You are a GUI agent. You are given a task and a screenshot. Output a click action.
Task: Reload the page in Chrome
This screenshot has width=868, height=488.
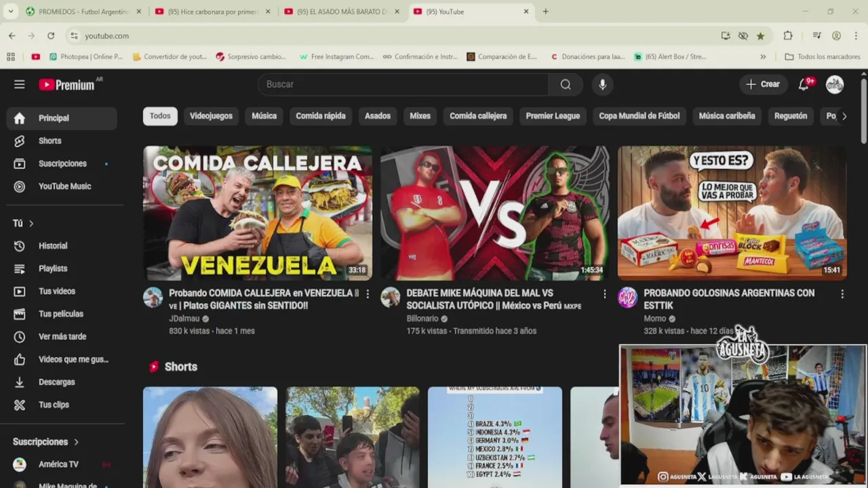point(51,36)
